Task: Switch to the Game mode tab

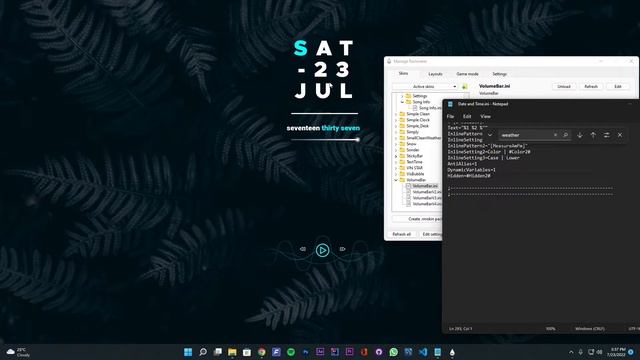Action: pyautogui.click(x=467, y=74)
